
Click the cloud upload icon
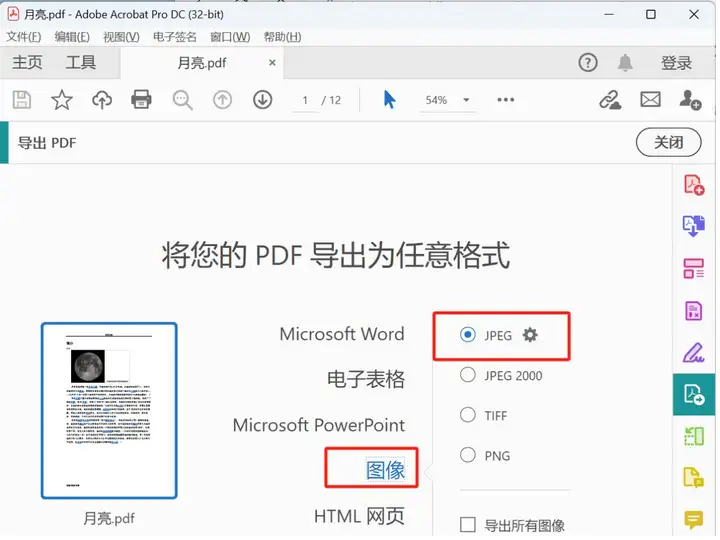point(102,100)
